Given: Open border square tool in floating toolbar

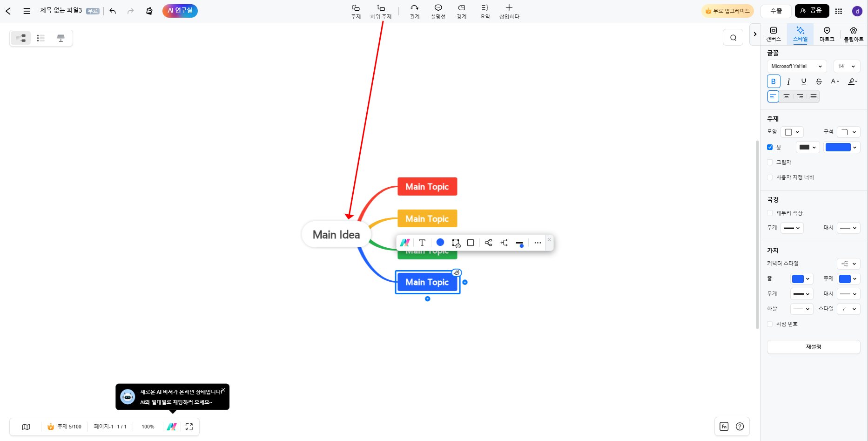Looking at the screenshot, I should (471, 243).
